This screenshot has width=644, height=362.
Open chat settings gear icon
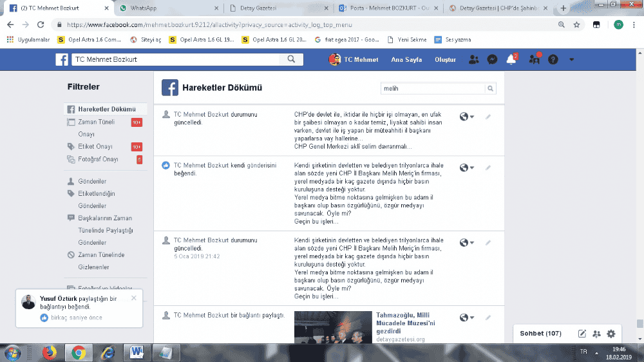pyautogui.click(x=611, y=334)
